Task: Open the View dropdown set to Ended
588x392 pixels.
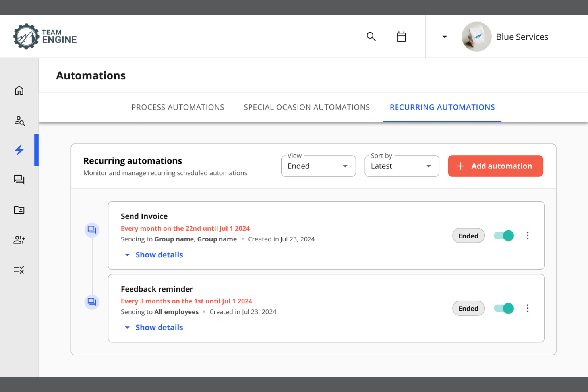Action: tap(318, 166)
